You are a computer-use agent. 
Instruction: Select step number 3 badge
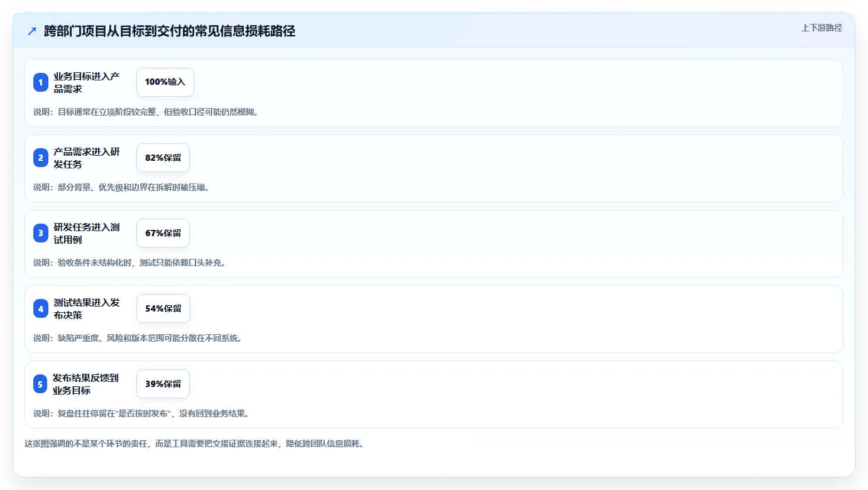(41, 233)
